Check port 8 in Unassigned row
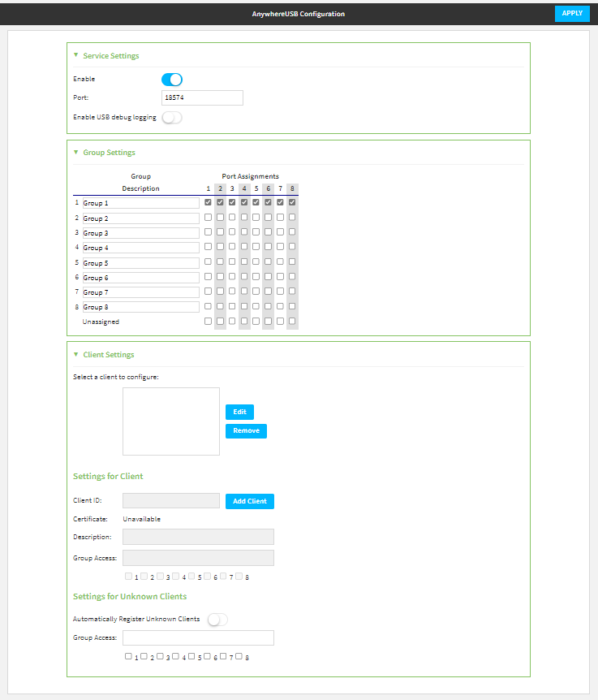The height and width of the screenshot is (700, 598). [x=292, y=321]
